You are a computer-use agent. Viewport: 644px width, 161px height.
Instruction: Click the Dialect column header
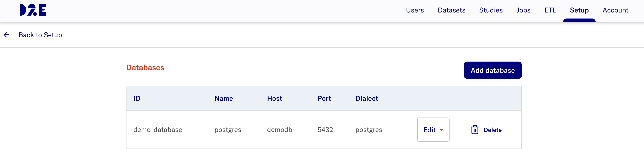(367, 98)
